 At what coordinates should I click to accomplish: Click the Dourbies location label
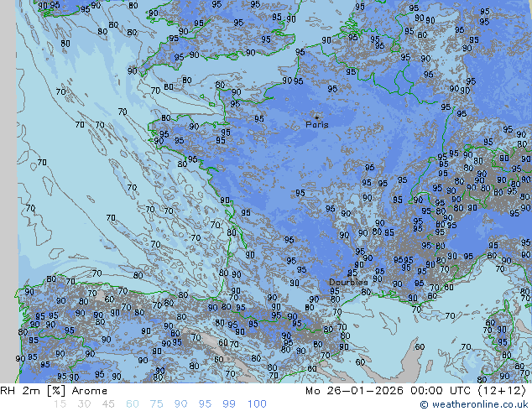[x=348, y=282]
